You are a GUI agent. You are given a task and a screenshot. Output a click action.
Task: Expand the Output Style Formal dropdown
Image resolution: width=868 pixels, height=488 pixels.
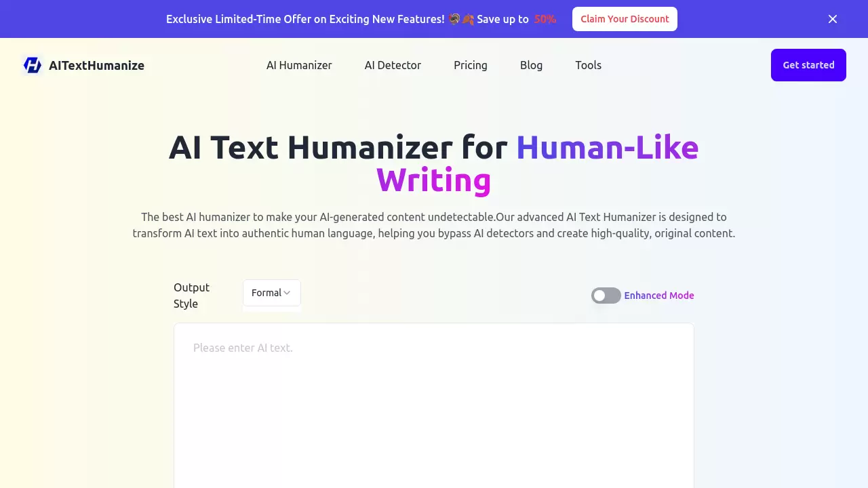coord(271,293)
